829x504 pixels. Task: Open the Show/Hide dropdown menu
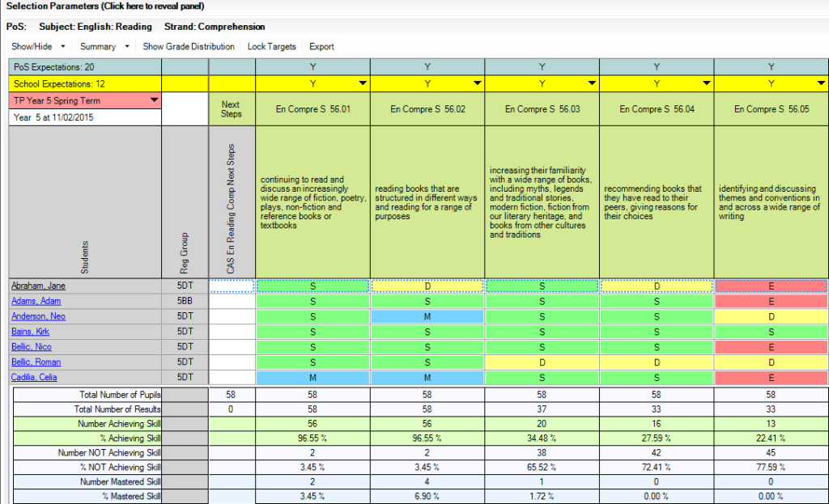38,46
